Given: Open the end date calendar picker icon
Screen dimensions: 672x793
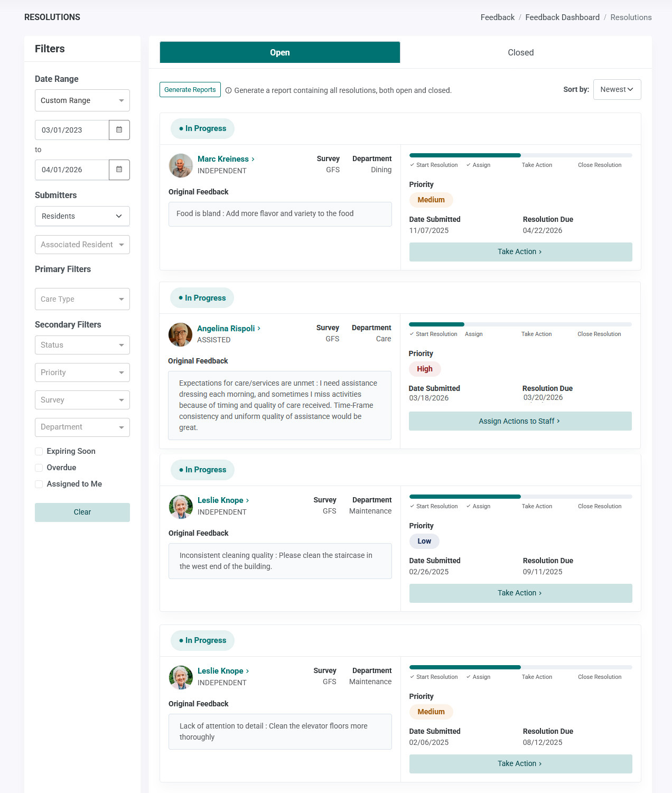Looking at the screenshot, I should point(119,170).
